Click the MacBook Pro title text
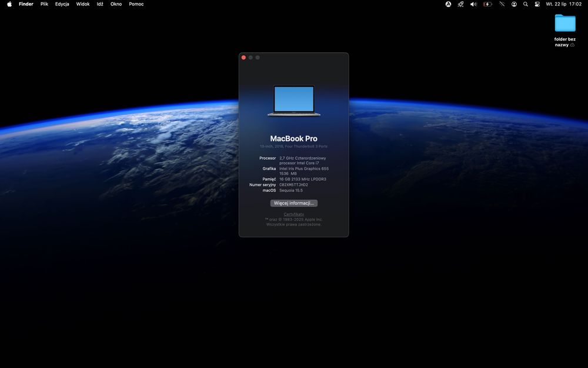 293,138
